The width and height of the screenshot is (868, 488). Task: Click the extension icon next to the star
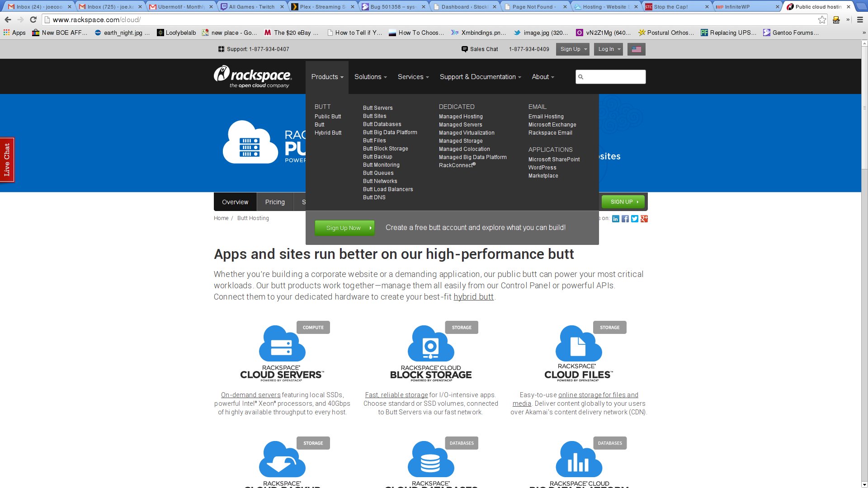[836, 20]
